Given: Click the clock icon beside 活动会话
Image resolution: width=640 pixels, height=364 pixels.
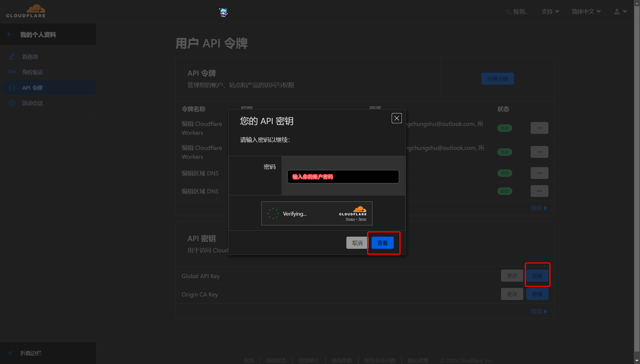Looking at the screenshot, I should coord(12,103).
